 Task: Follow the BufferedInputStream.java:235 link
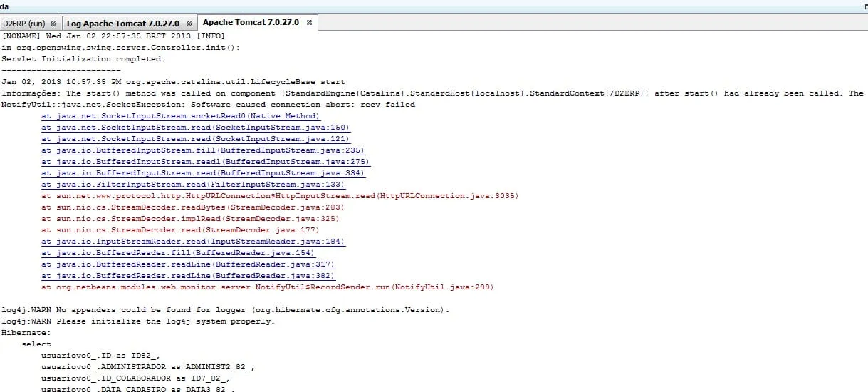coord(203,150)
